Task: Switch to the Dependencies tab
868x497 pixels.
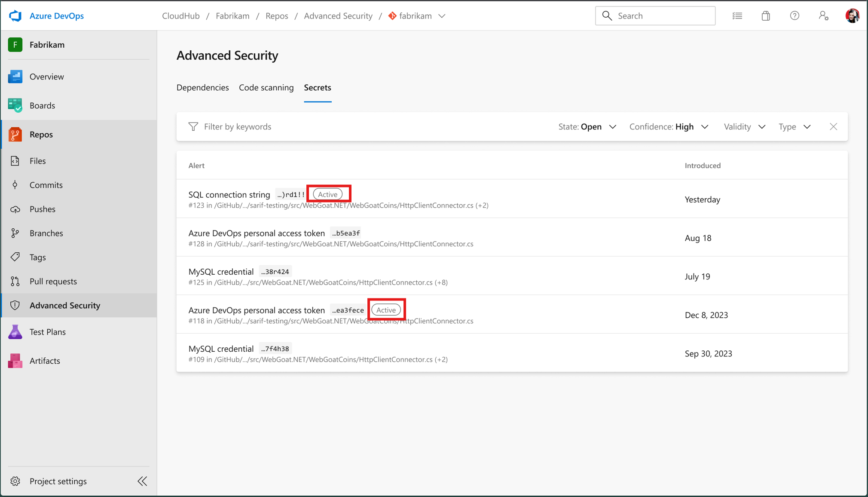Action: 202,87
